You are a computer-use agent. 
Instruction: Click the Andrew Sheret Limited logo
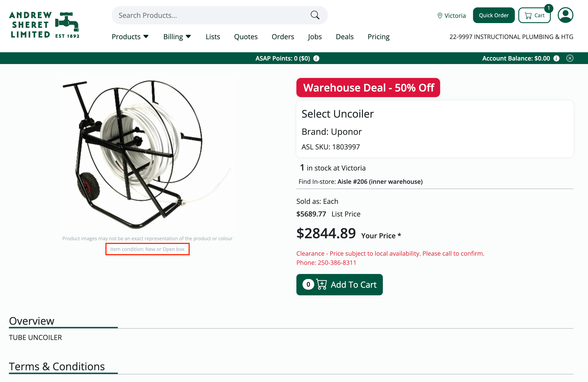click(x=44, y=25)
